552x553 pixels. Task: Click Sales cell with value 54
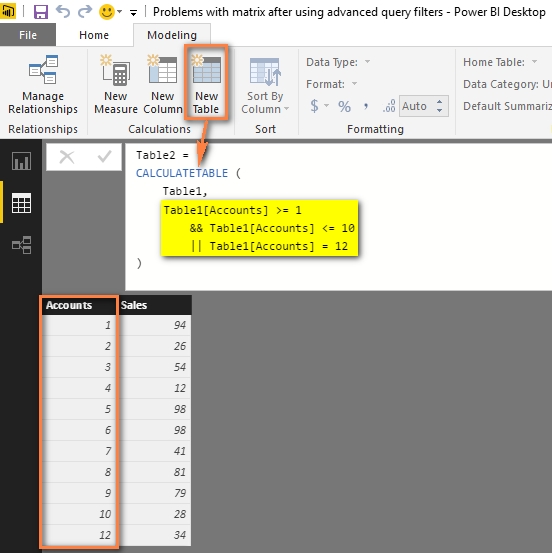coord(155,367)
